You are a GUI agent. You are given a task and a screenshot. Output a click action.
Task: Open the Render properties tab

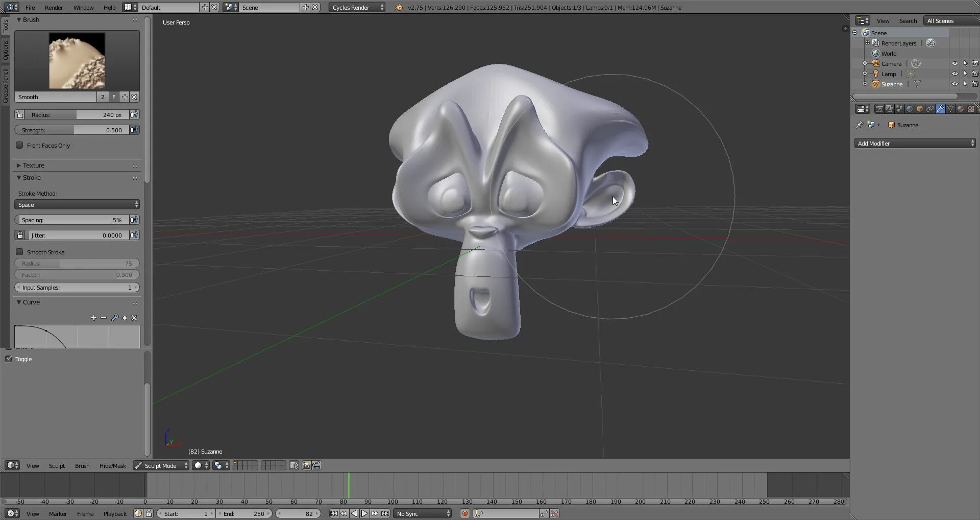879,109
